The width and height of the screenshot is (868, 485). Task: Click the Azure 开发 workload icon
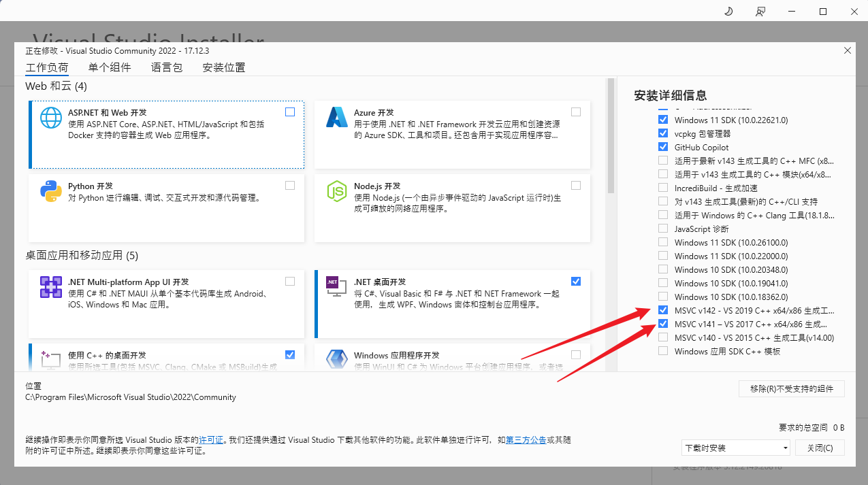[336, 117]
